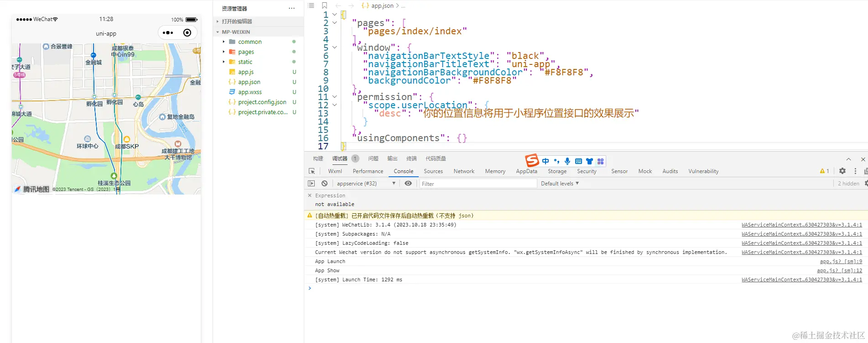The width and height of the screenshot is (868, 343).
Task: Open the Wxml devtools tab
Action: 335,171
